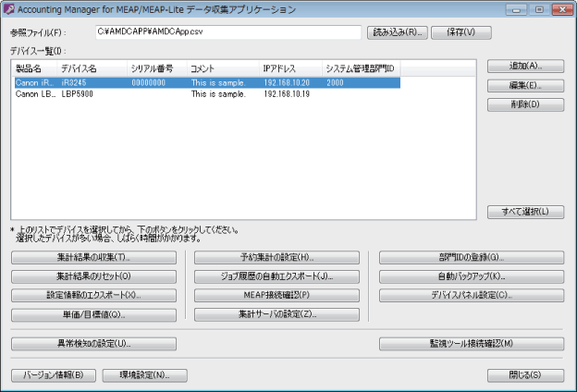This screenshot has width=577, height=392.
Task: Run MEAP接続確認(P) connection check
Action: (x=277, y=296)
